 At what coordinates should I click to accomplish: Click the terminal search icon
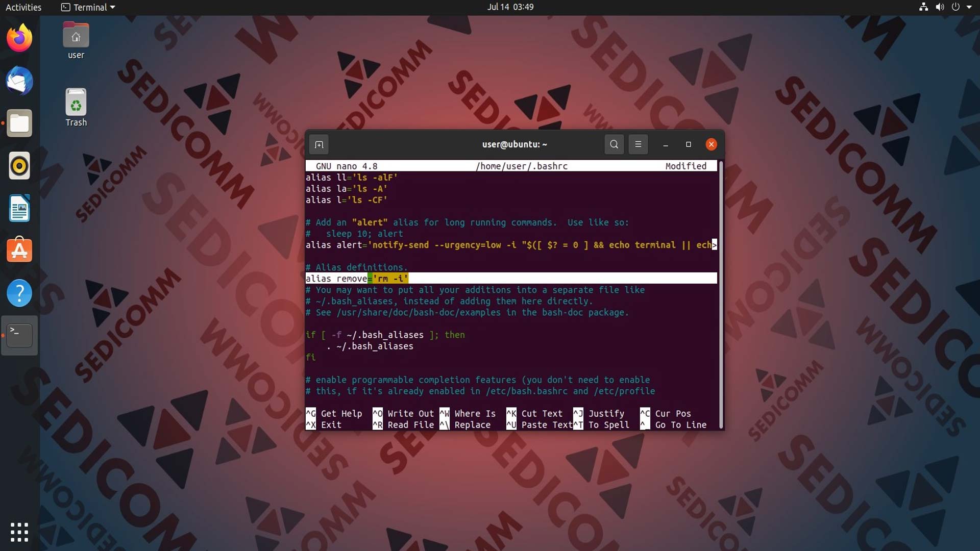[x=614, y=144]
